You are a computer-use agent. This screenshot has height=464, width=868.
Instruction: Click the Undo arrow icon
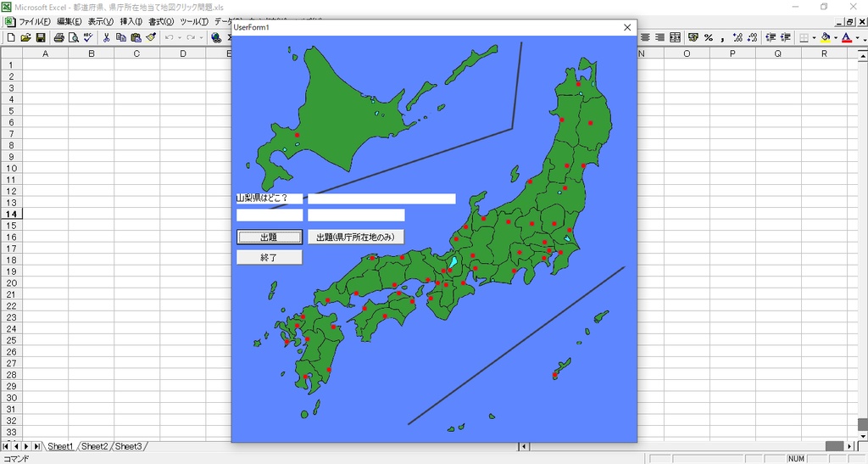(169, 37)
